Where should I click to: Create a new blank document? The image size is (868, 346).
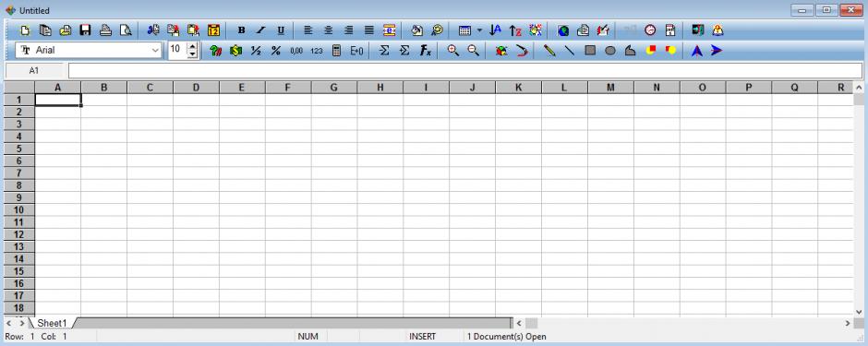(x=26, y=30)
